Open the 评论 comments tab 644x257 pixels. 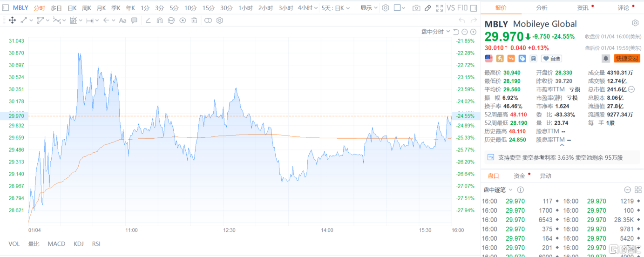point(623,8)
